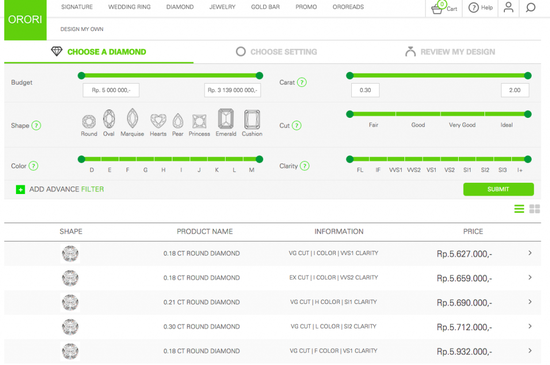Select the Choose Setting step circle
Image resolution: width=550 pixels, height=365 pixels.
pos(241,52)
